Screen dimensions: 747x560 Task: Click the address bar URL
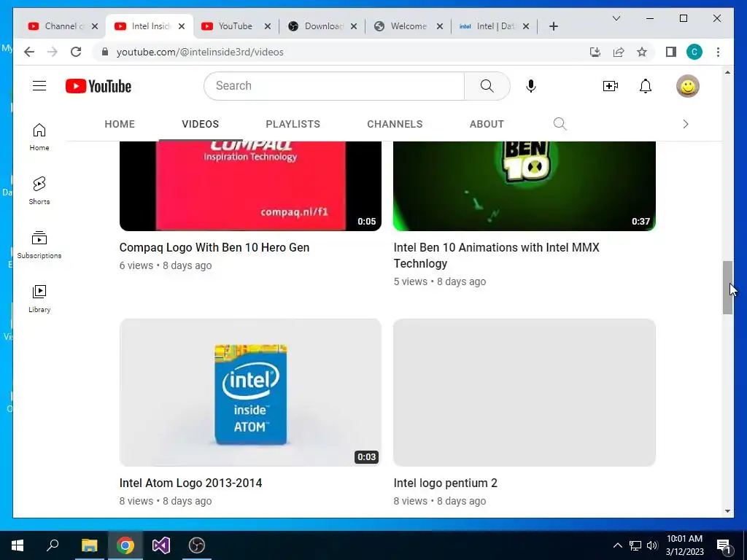(x=200, y=52)
